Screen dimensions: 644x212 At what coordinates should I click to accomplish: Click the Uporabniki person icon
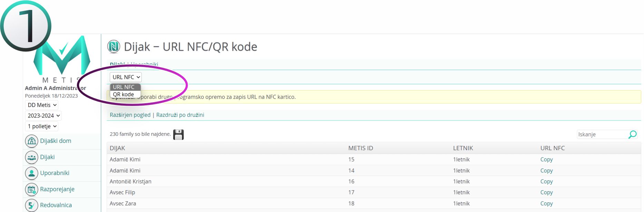coord(31,173)
